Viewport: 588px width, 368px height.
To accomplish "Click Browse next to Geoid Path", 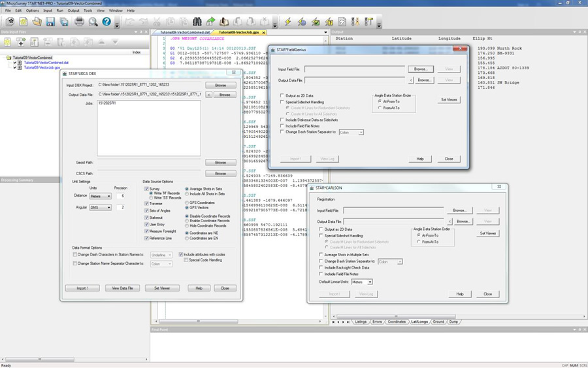I will pos(221,163).
